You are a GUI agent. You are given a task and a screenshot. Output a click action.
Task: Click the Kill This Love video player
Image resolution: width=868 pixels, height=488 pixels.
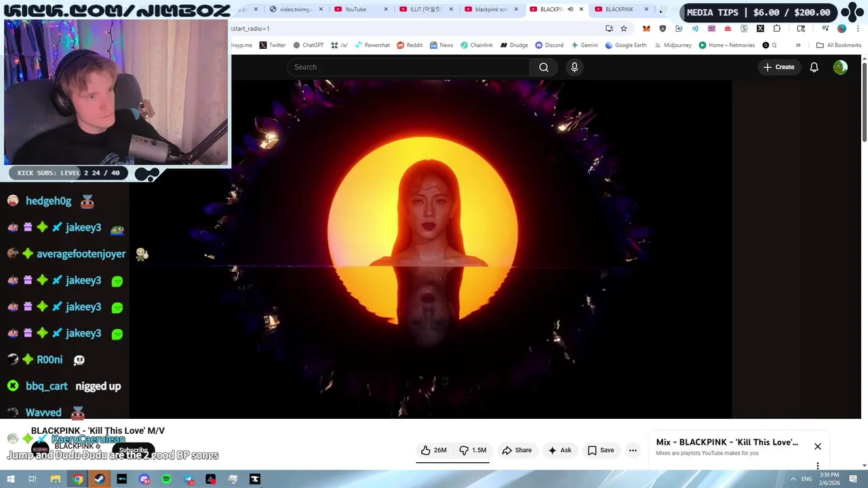pos(431,249)
